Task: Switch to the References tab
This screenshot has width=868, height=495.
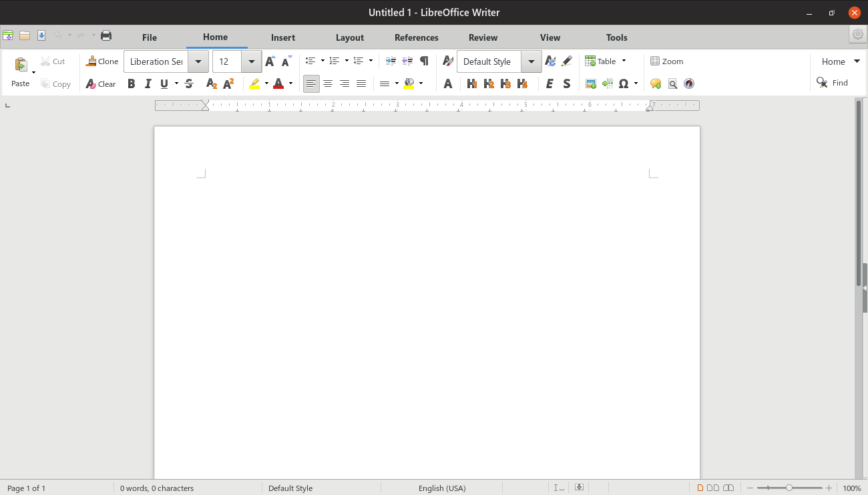Action: pos(417,37)
